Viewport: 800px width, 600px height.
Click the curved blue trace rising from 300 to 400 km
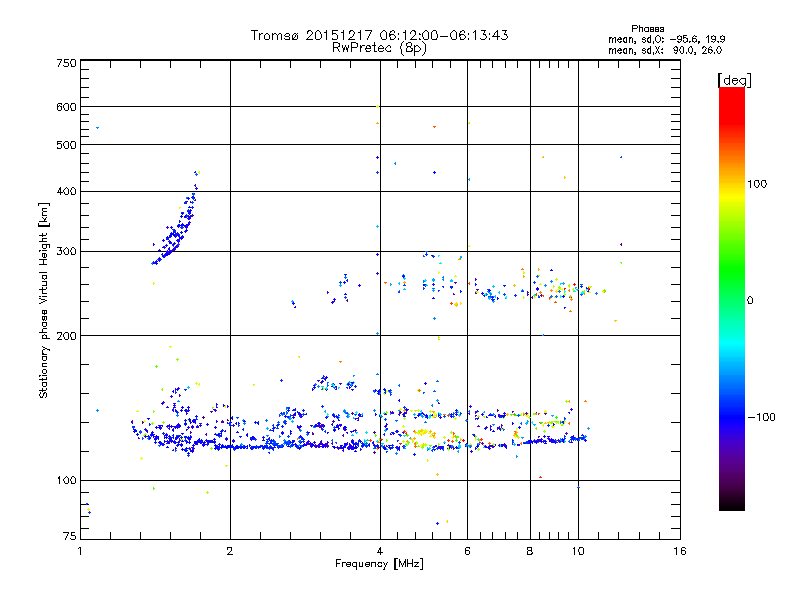point(176,232)
